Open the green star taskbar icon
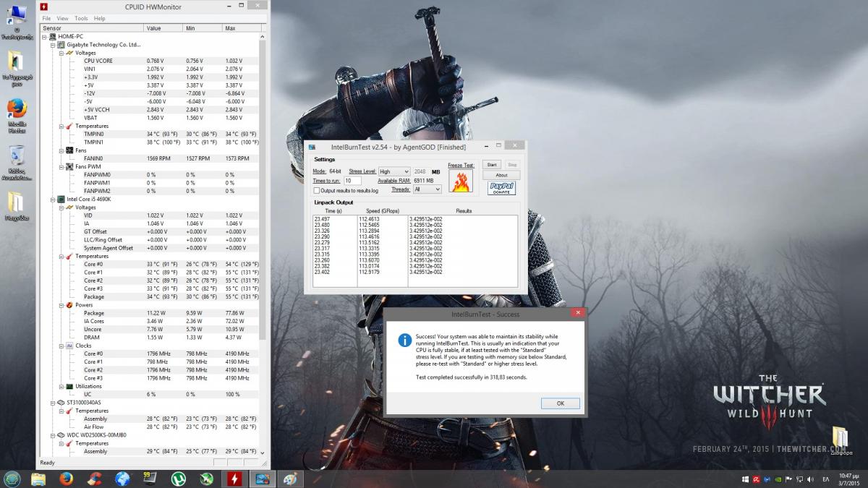Screen dimensions: 868x488 (x=206, y=479)
